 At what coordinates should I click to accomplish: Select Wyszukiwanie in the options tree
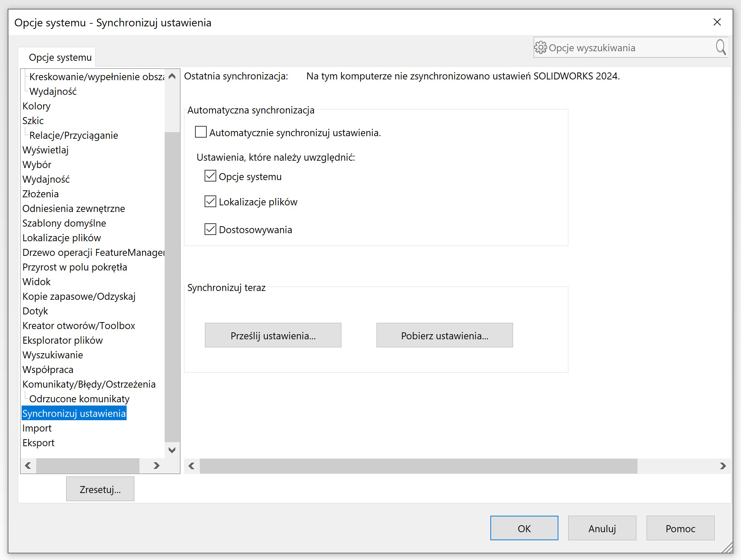click(x=53, y=355)
